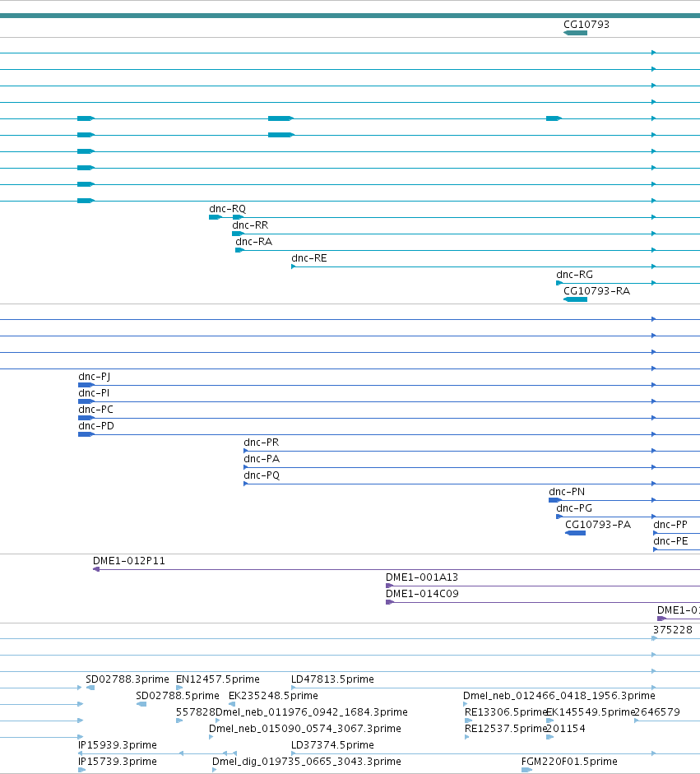Select the DME1-001A13 clone label
The height and width of the screenshot is (774, 700).
pos(422,577)
